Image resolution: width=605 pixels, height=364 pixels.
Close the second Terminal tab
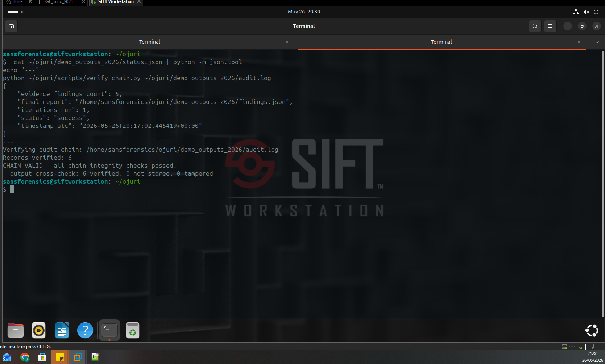(x=579, y=42)
